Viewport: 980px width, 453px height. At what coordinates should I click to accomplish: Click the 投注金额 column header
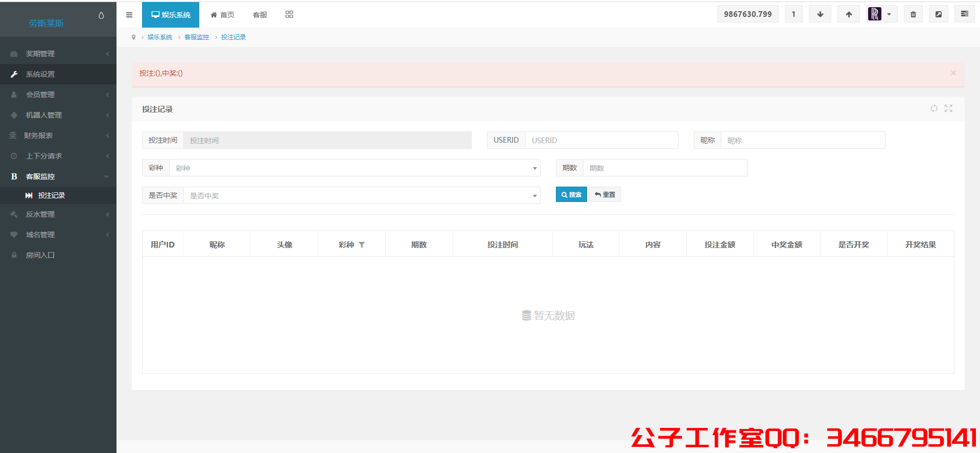tap(720, 244)
